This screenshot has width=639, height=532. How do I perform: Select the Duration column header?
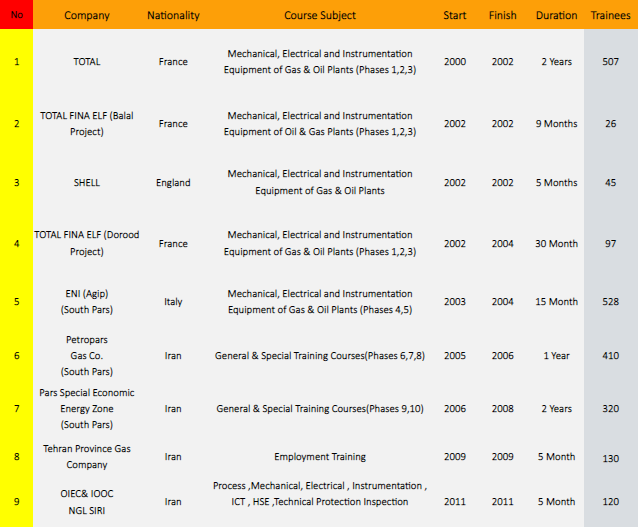[556, 15]
